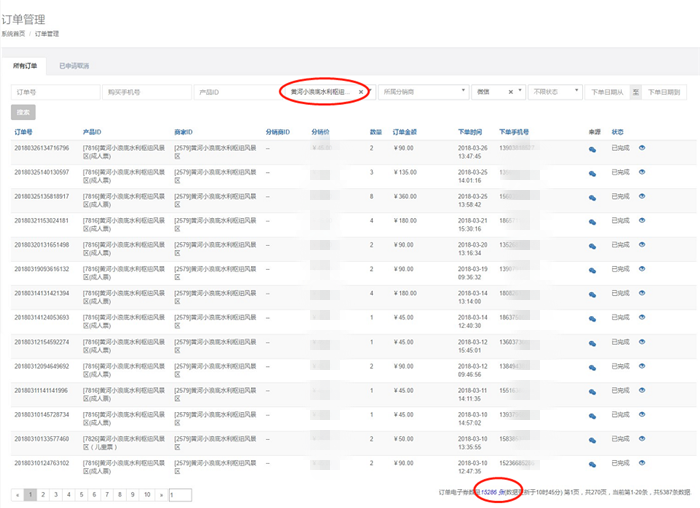The image size is (700, 508).
Task: Click WeChat icon for order 20180321153024181
Action: 592,221
